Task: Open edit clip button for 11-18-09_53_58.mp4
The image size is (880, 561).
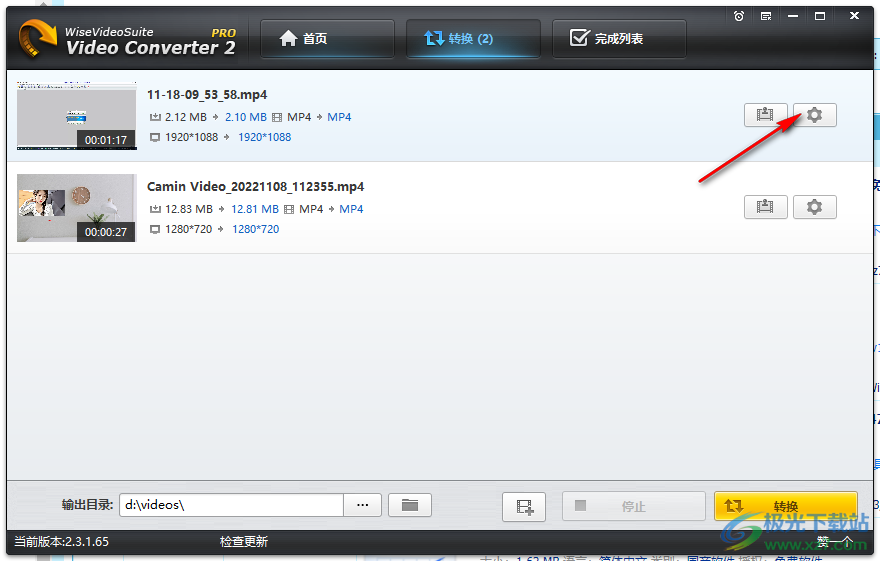Action: click(x=766, y=115)
